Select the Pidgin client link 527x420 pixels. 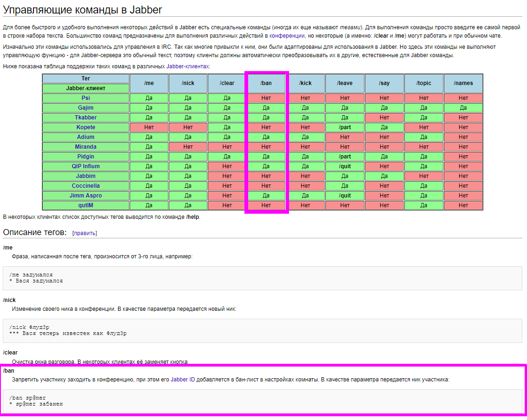[x=86, y=156]
